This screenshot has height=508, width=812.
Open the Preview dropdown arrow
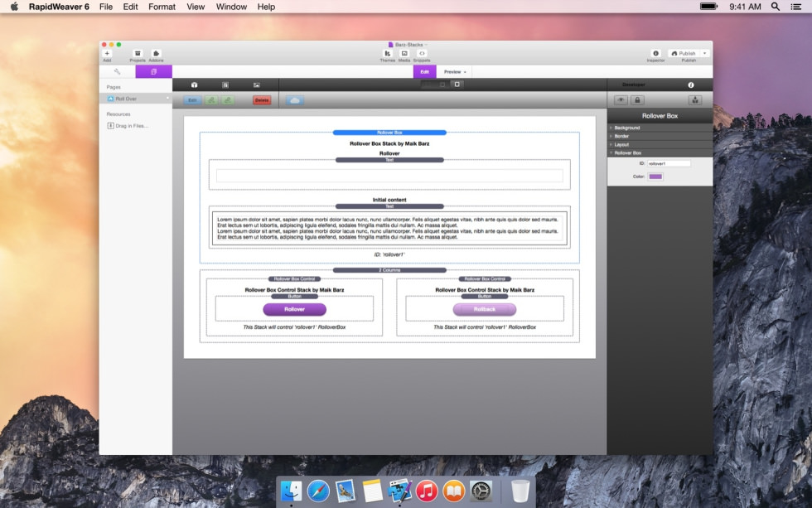click(x=465, y=72)
